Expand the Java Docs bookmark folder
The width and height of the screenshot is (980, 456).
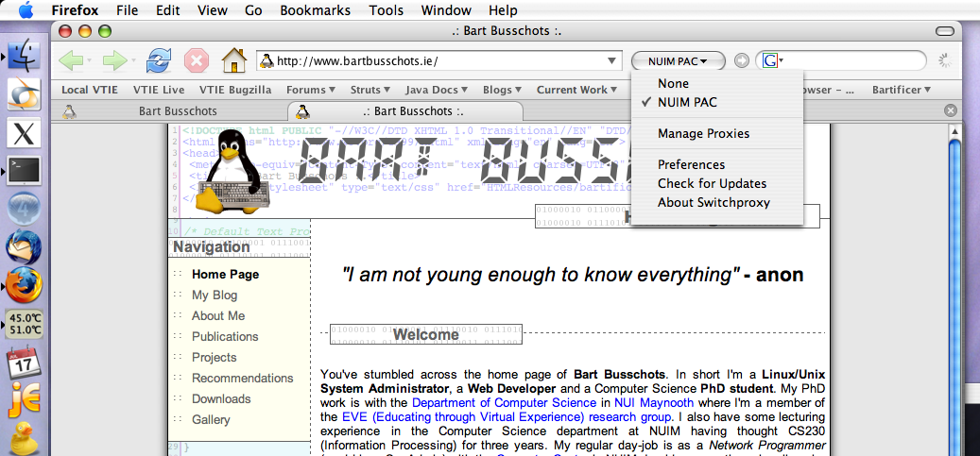click(x=437, y=90)
